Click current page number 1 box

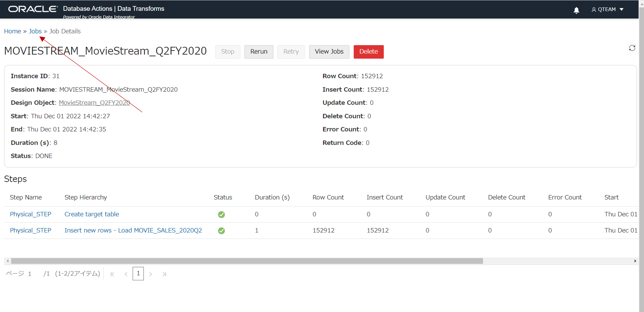138,274
